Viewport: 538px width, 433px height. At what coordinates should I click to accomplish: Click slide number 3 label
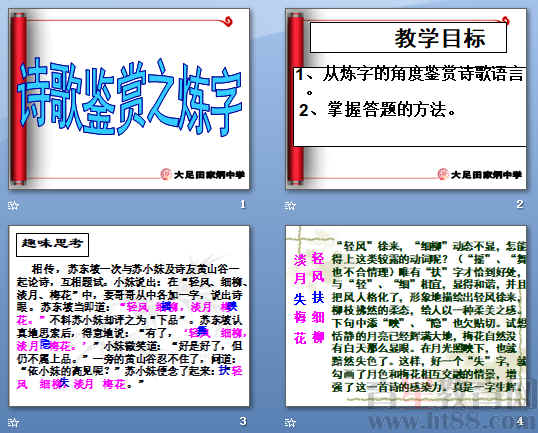(243, 421)
